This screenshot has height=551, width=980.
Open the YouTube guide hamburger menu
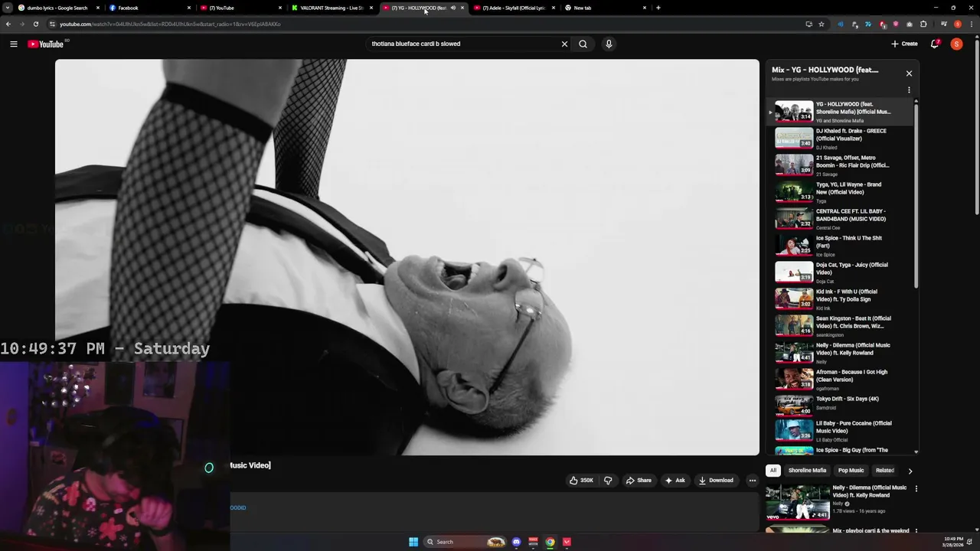click(13, 44)
